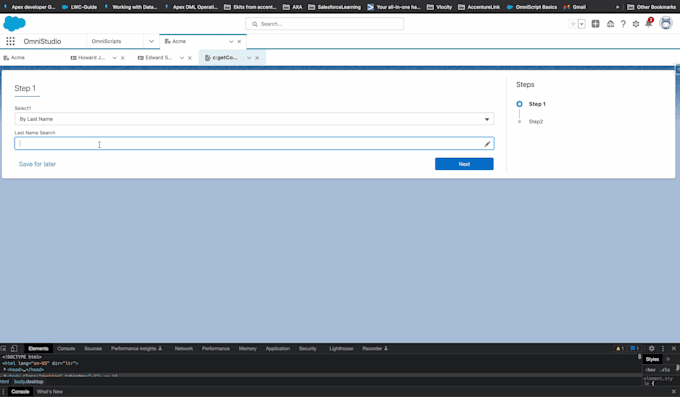Click the Salesforce cloud logo
The height and width of the screenshot is (397, 680).
point(14,23)
